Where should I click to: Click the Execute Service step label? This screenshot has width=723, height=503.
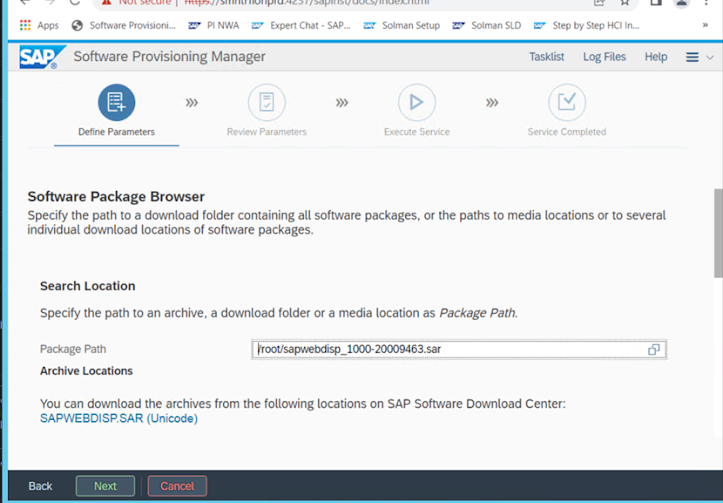tap(416, 132)
